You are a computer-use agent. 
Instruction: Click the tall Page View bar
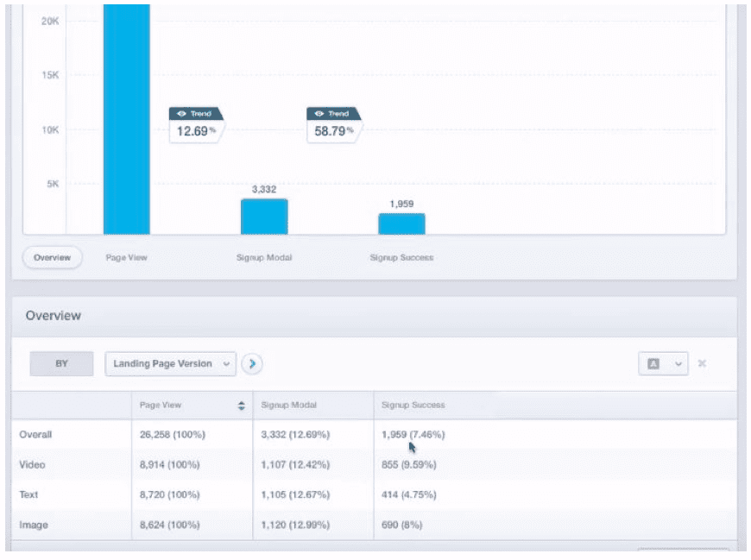click(x=126, y=121)
